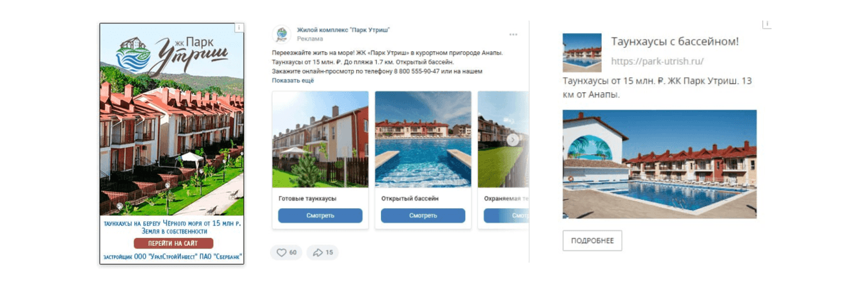The width and height of the screenshot is (868, 288).
Task: Click the Парк Утриш community avatar
Action: pyautogui.click(x=282, y=34)
